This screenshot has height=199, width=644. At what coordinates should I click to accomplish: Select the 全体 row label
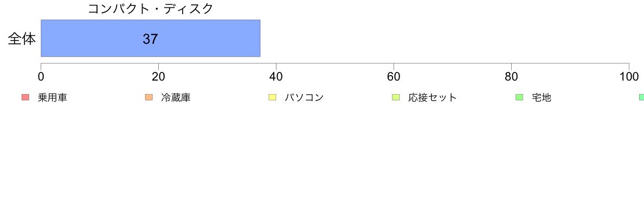pos(22,39)
